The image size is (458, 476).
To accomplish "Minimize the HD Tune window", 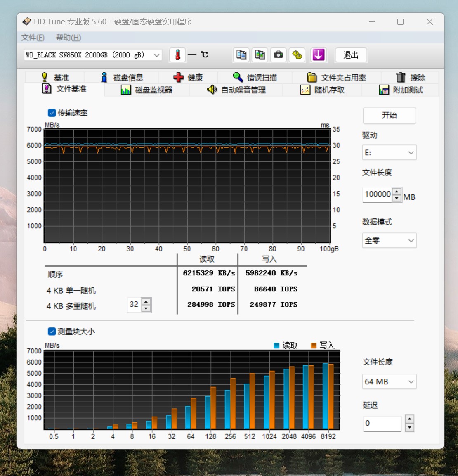I will click(x=372, y=22).
